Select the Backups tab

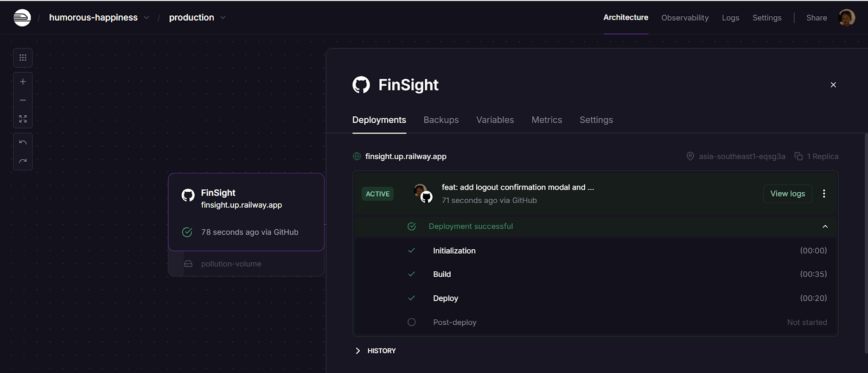441,120
